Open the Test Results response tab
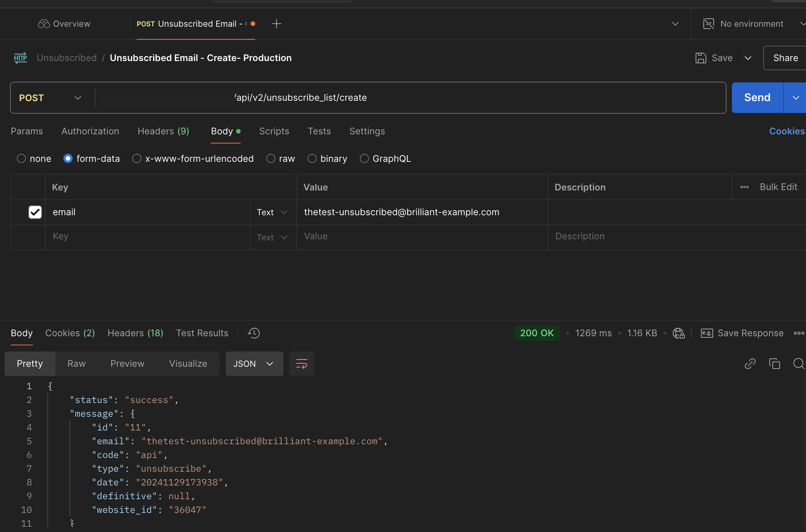This screenshot has width=806, height=532. tap(202, 333)
